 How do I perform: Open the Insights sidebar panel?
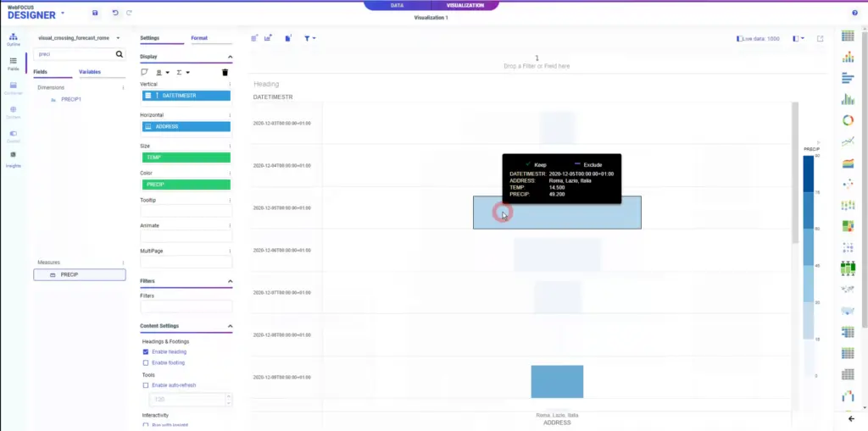[14, 158]
